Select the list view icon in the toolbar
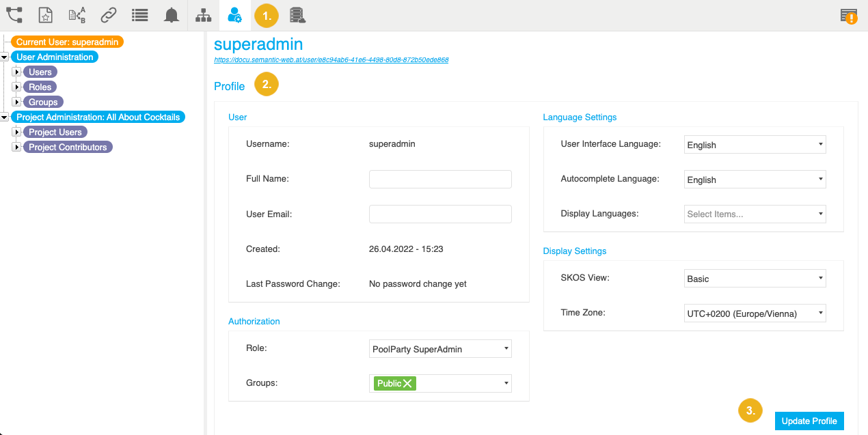This screenshot has height=435, width=868. (140, 15)
